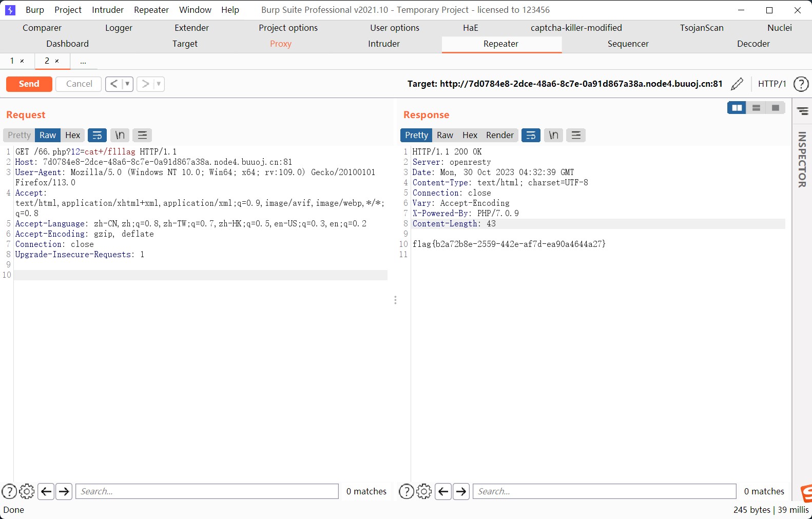Add new Repeater tab with ellipsis

83,61
